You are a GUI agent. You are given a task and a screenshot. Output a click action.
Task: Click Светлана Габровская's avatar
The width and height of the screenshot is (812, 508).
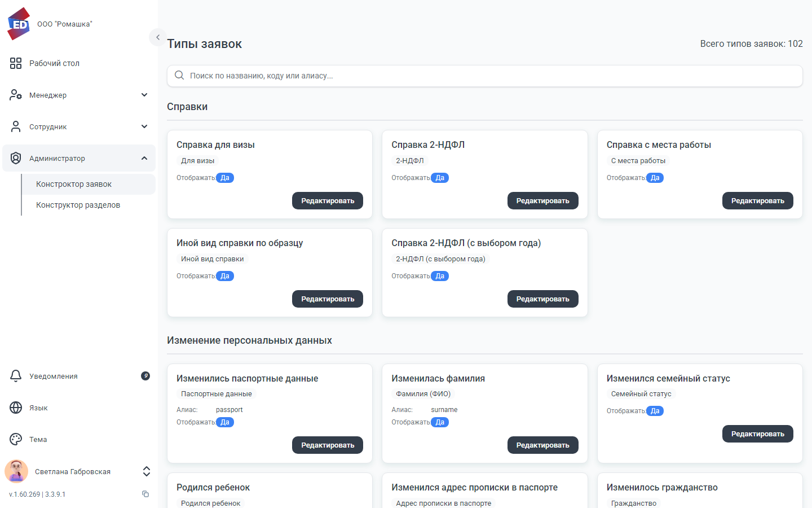(x=16, y=471)
